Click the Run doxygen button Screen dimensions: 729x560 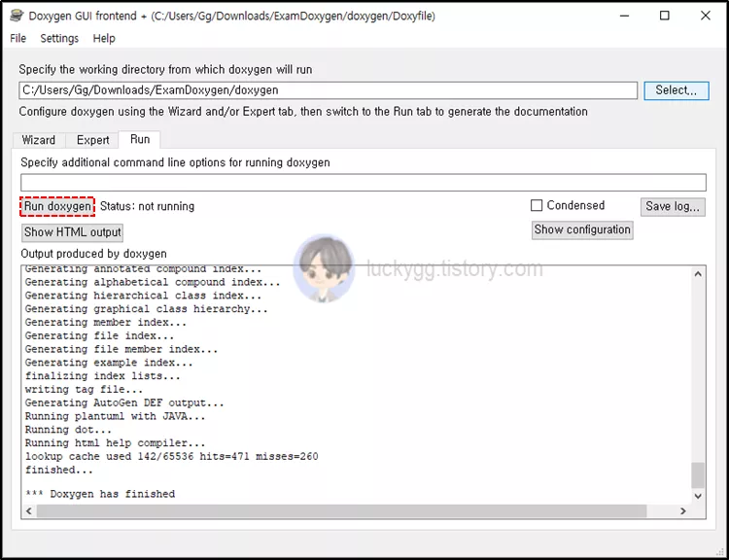57,206
